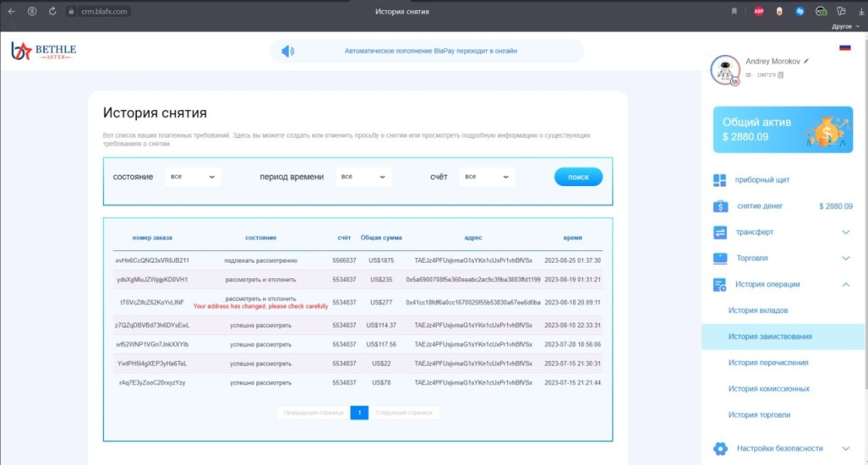The height and width of the screenshot is (465, 868).
Task: Click page number 1 in pagination
Action: tap(359, 413)
